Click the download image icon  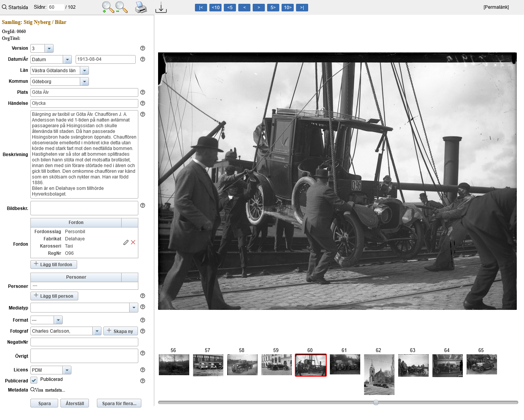coord(161,7)
